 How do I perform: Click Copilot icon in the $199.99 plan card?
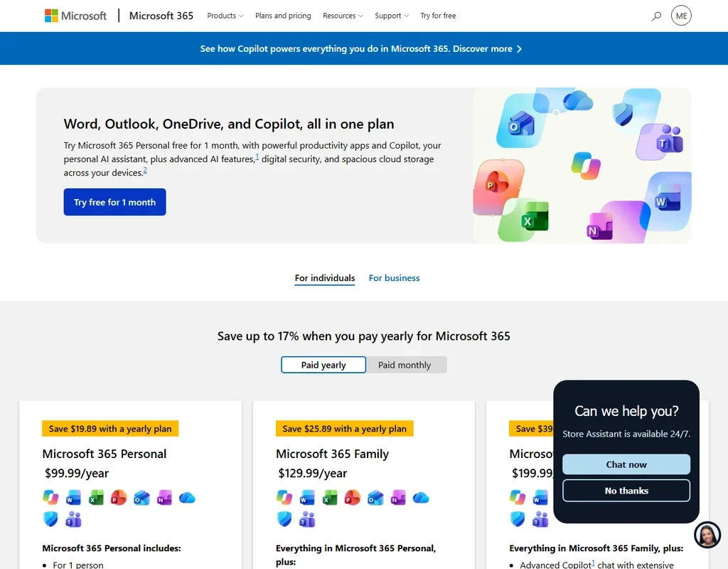518,497
